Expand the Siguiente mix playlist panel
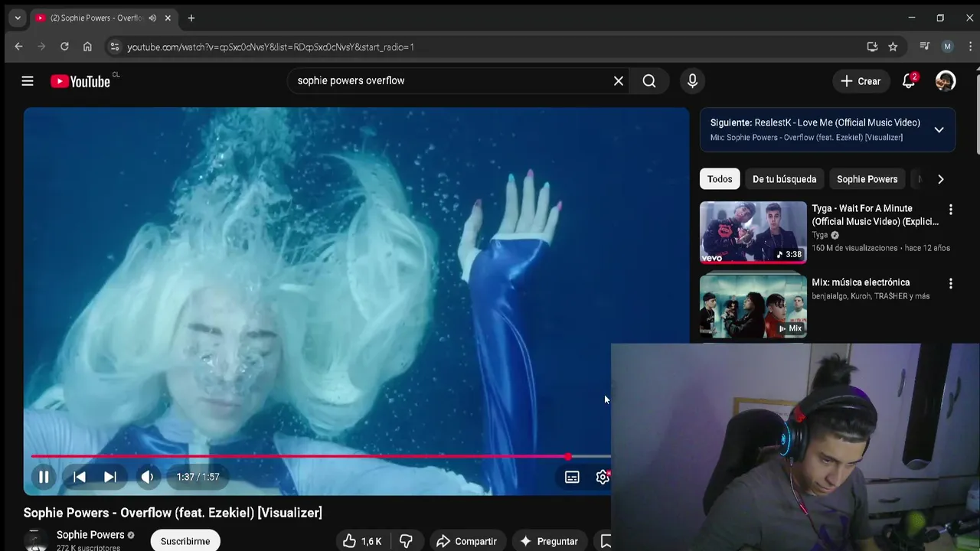 (939, 129)
